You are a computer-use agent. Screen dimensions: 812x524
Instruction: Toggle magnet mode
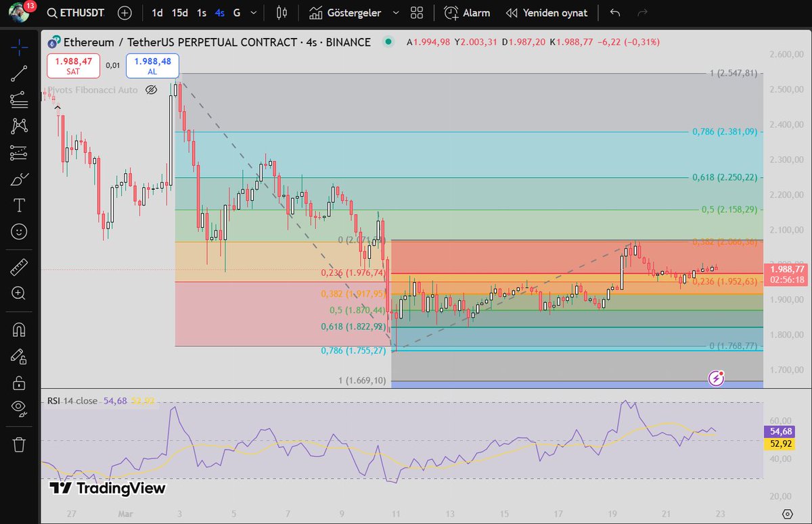click(20, 330)
